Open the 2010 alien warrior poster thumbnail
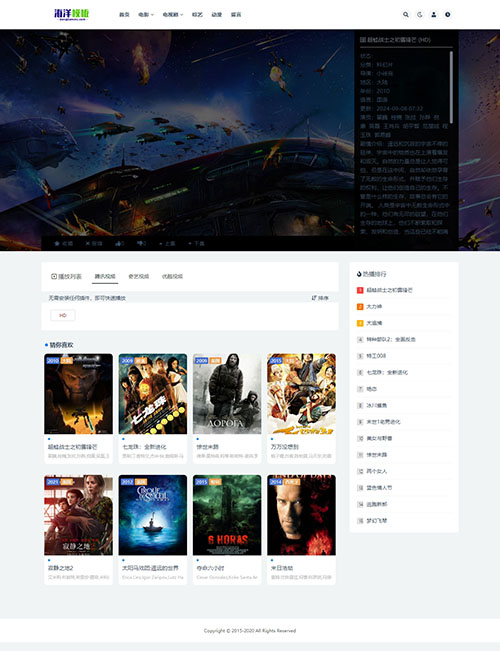Image resolution: width=500 pixels, height=651 pixels. tap(78, 394)
